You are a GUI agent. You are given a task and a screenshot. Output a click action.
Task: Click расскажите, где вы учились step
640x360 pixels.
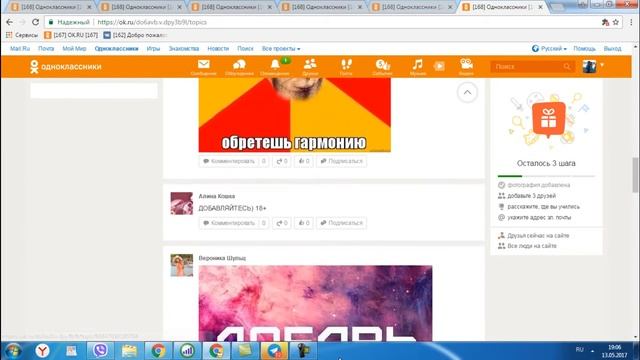tap(543, 207)
